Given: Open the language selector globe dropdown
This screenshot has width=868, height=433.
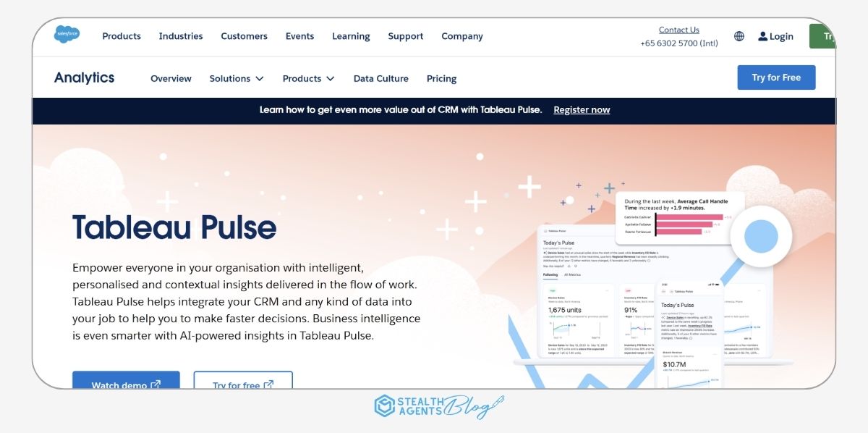Looking at the screenshot, I should click(x=739, y=35).
